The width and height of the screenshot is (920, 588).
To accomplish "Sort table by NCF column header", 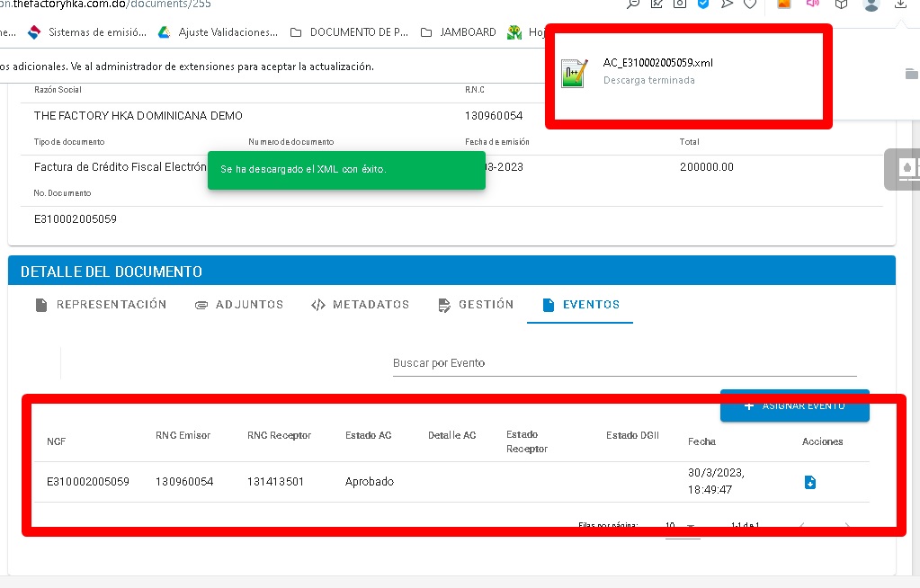I will click(x=57, y=441).
